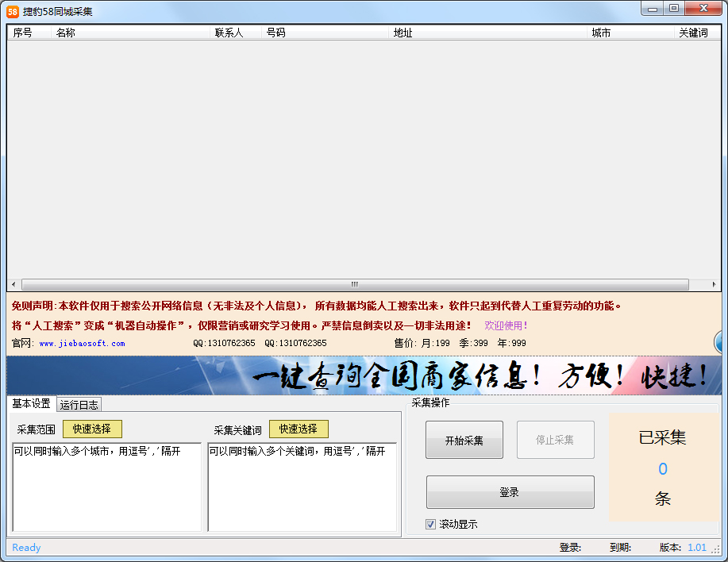Click the blue banner advertisement image
This screenshot has height=562, width=728.
click(x=364, y=375)
